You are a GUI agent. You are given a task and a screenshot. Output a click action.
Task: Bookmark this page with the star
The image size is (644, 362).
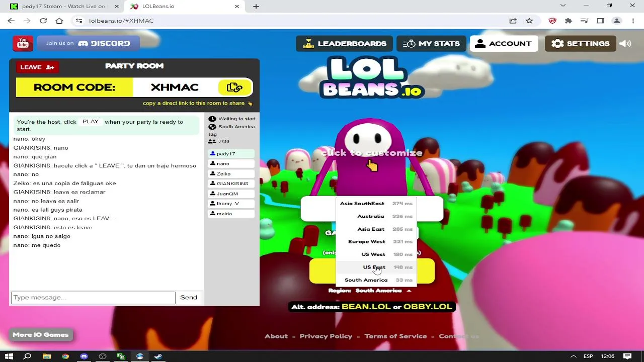click(529, 21)
